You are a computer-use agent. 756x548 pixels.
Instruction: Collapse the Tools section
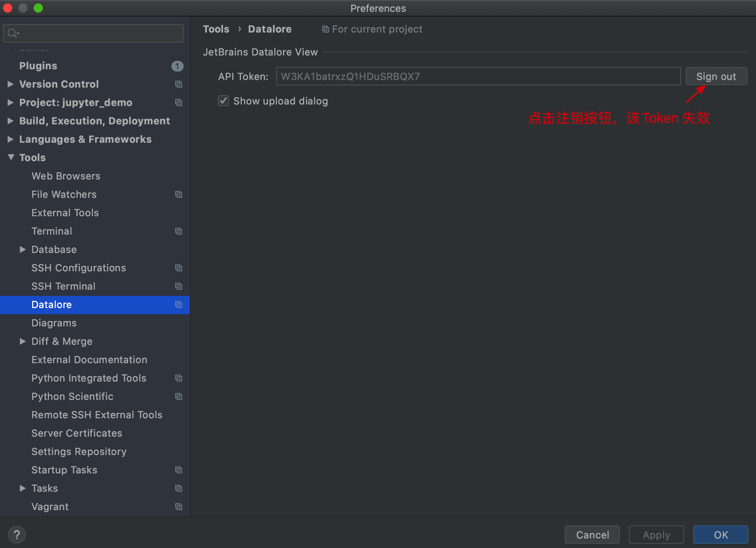(11, 157)
